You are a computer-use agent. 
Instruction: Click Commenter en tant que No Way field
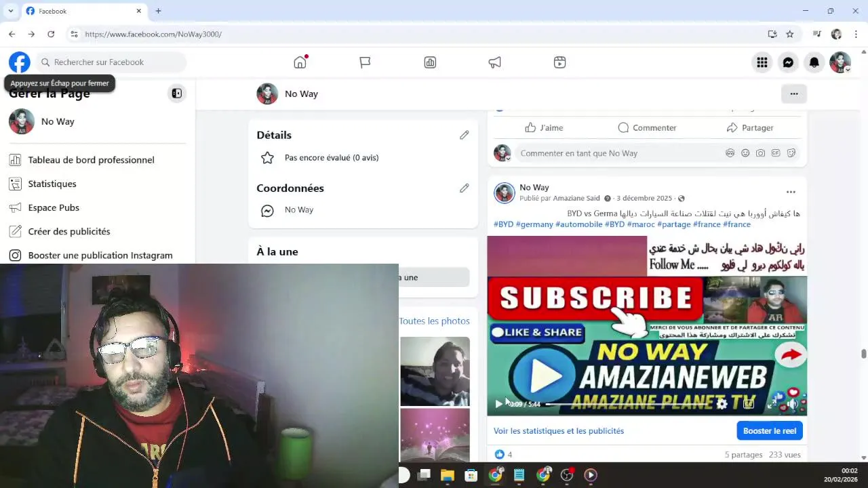tap(617, 153)
